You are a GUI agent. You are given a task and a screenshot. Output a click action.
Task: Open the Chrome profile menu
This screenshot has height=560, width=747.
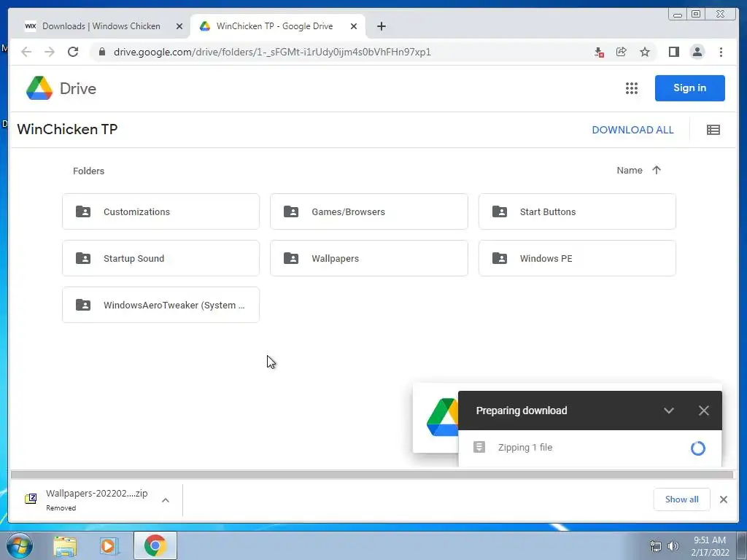697,52
